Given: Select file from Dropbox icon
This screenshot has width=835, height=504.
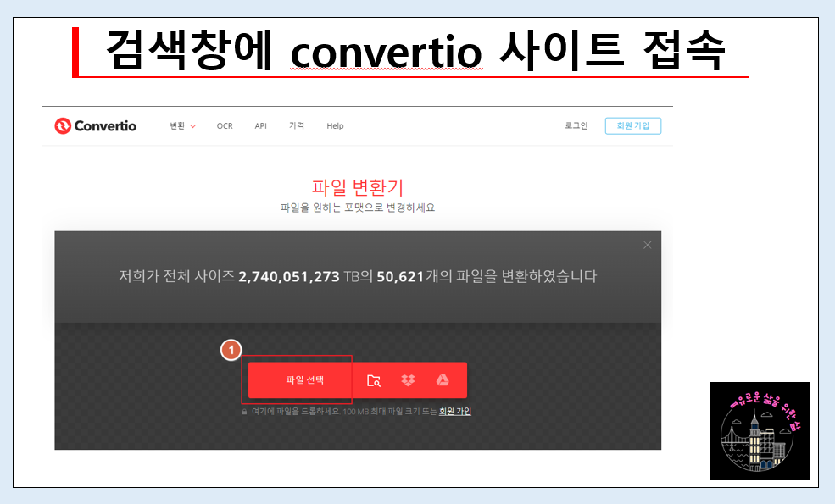Looking at the screenshot, I should tap(408, 380).
